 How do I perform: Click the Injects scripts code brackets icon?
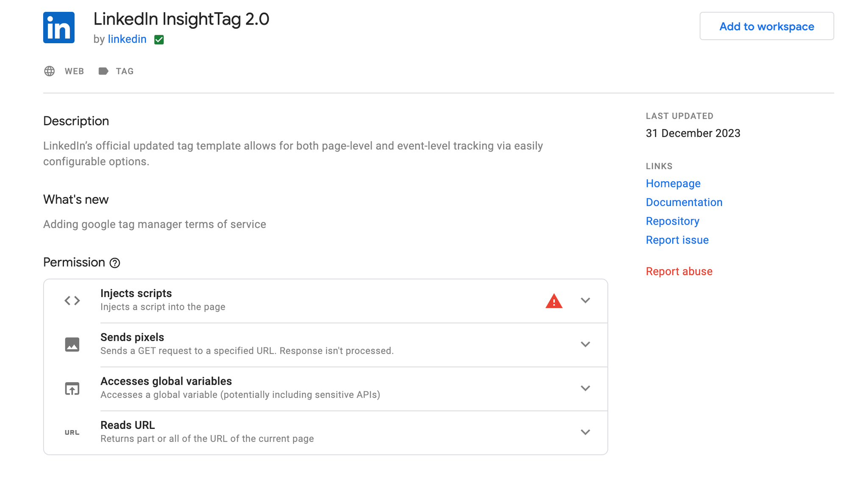tap(72, 300)
